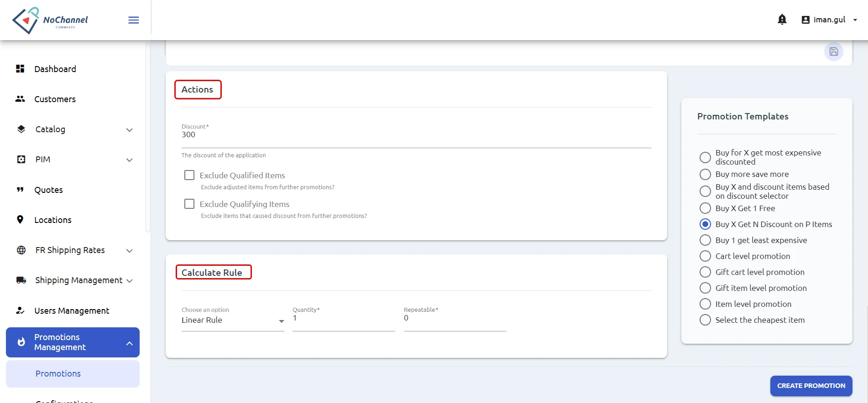Select Gift cart level promotion radio
868x403 pixels.
click(705, 272)
